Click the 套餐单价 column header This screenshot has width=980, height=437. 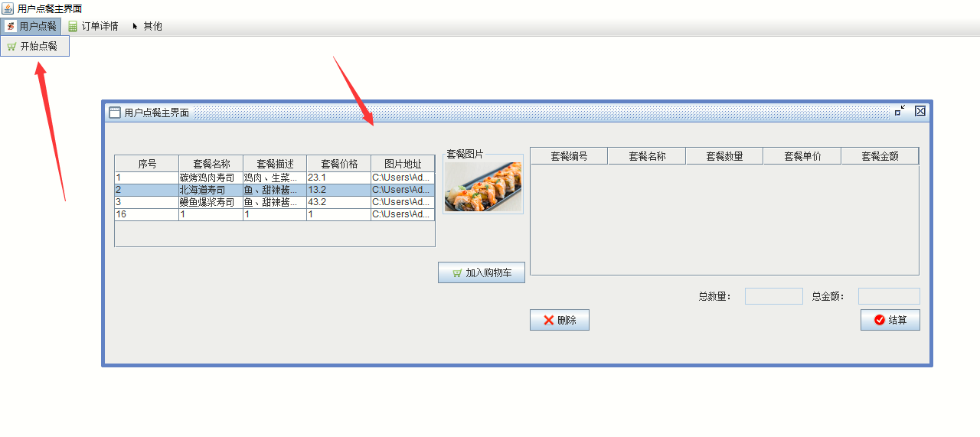point(802,156)
